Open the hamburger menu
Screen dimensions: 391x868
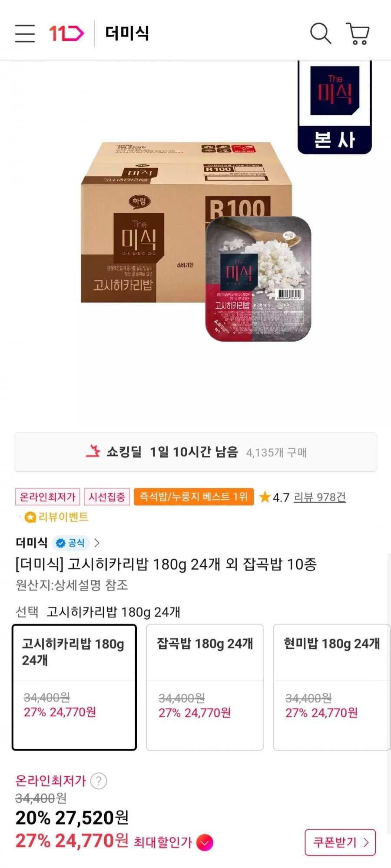click(x=25, y=33)
